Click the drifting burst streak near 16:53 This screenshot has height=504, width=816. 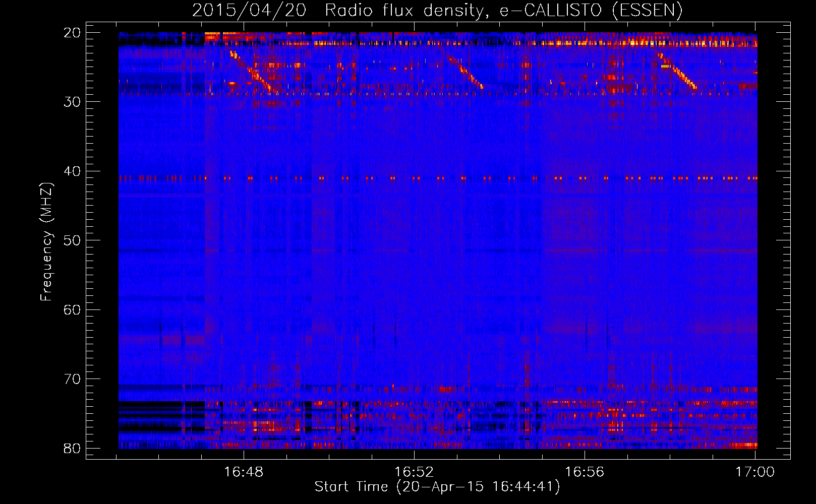[465, 72]
